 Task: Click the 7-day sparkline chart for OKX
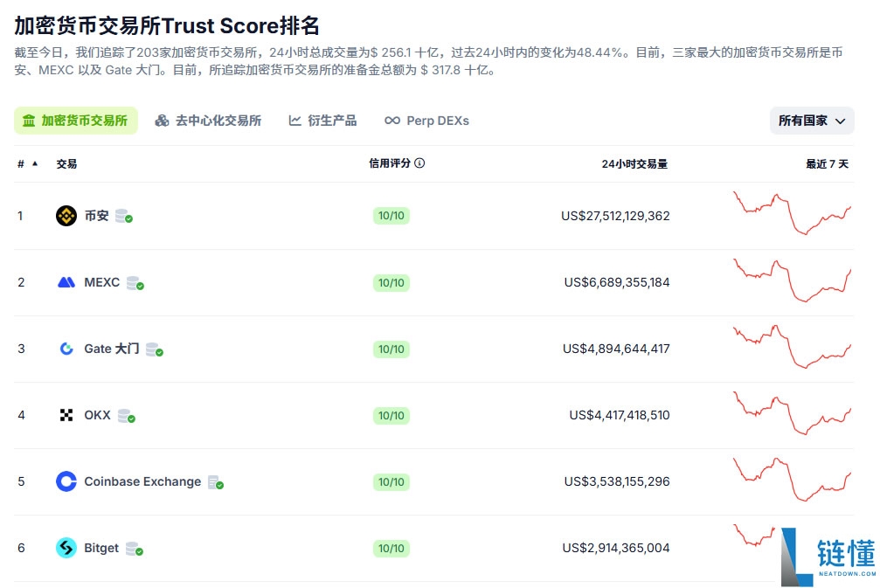pyautogui.click(x=792, y=413)
